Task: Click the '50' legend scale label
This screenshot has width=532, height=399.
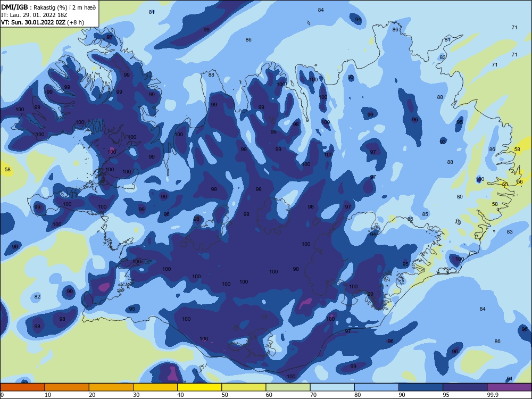Action: pos(225,395)
